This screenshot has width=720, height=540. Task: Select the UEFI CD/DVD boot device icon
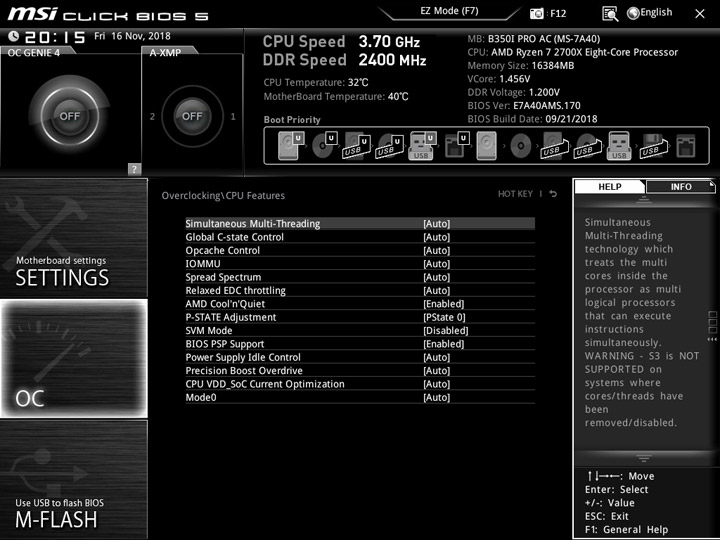pyautogui.click(x=324, y=146)
